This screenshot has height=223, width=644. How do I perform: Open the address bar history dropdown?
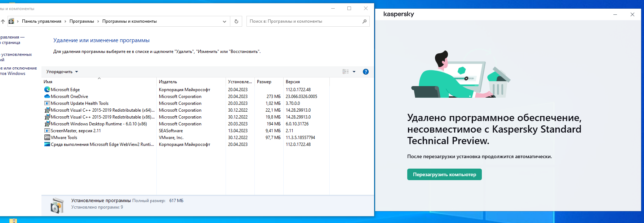coord(225,21)
